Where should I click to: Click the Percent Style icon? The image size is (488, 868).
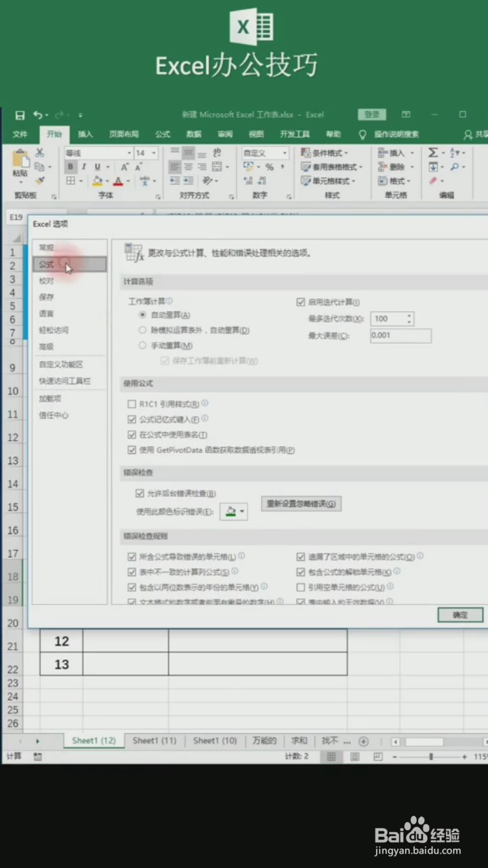[x=269, y=167]
